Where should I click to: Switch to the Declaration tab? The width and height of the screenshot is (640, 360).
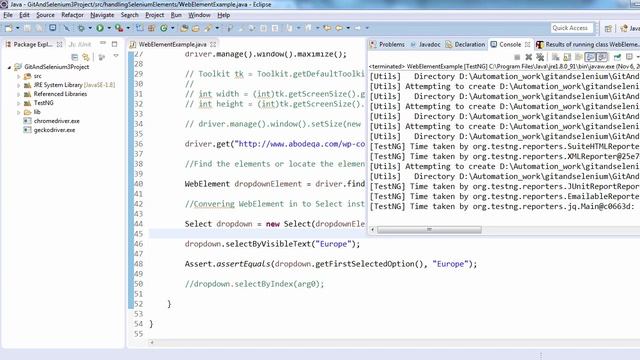coord(465,44)
